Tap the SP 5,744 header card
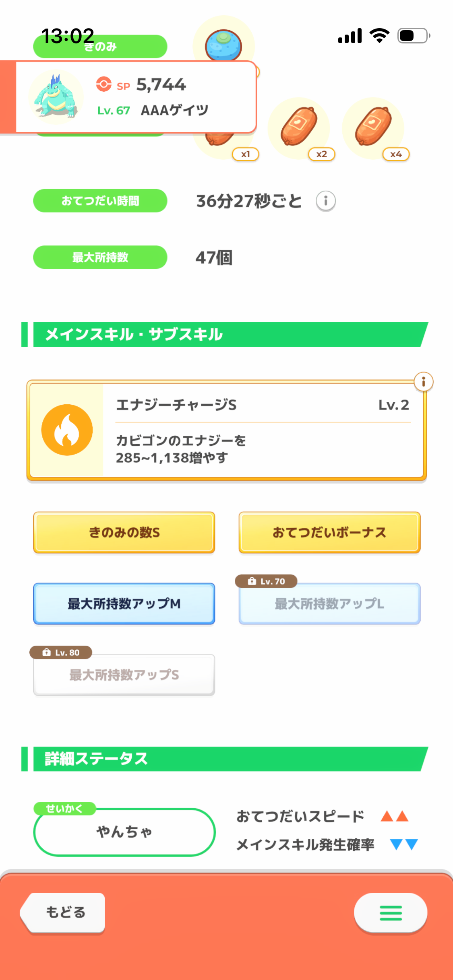Viewport: 453px width, 980px height. point(136,97)
